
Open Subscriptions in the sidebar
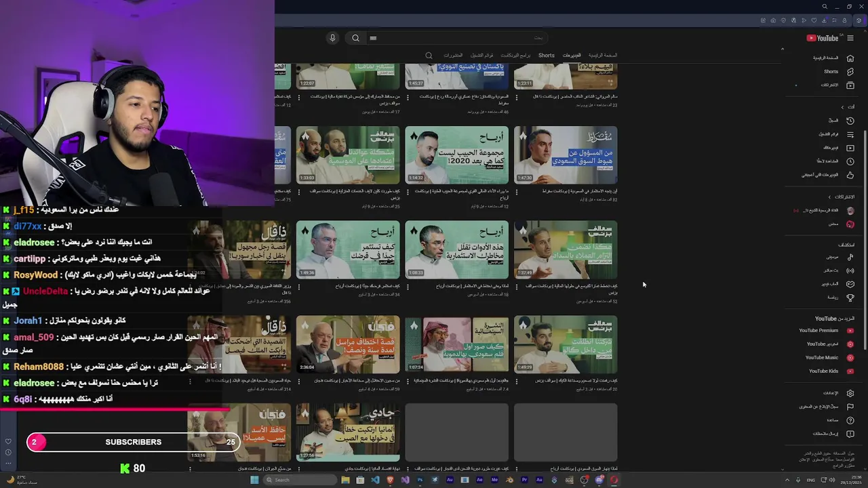[x=837, y=85]
